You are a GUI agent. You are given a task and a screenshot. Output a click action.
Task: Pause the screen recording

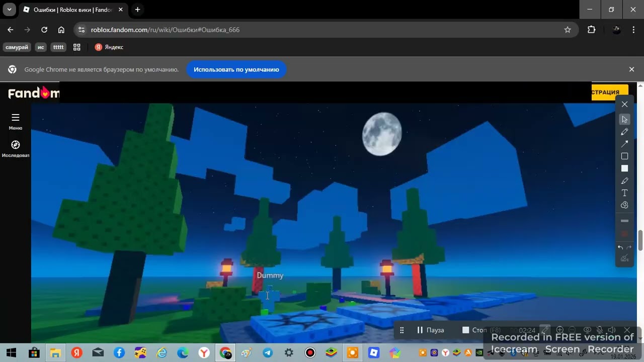click(x=430, y=330)
